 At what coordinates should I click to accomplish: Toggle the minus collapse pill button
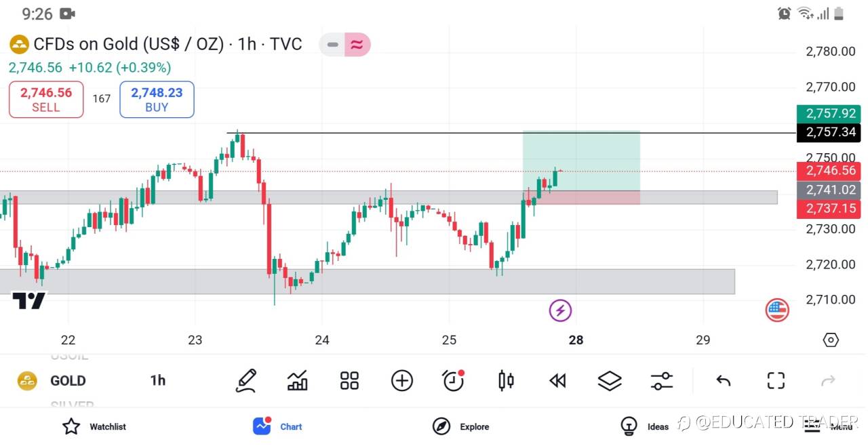pyautogui.click(x=332, y=45)
